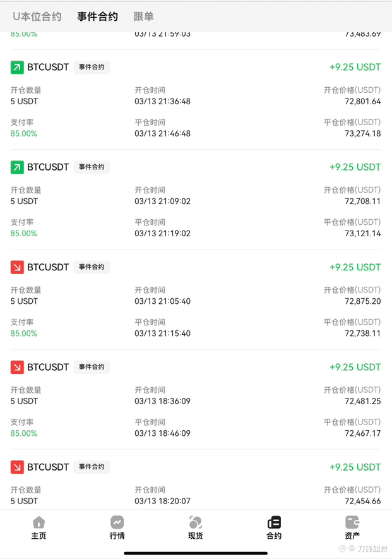Open the 资产 wallet assets icon
This screenshot has height=559, width=392.
(352, 527)
